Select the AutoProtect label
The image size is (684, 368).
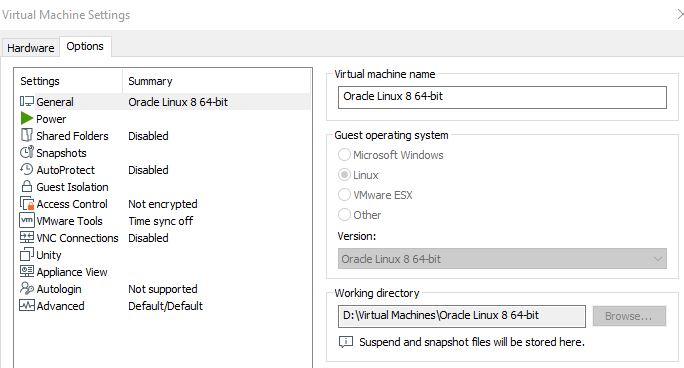[x=65, y=170]
